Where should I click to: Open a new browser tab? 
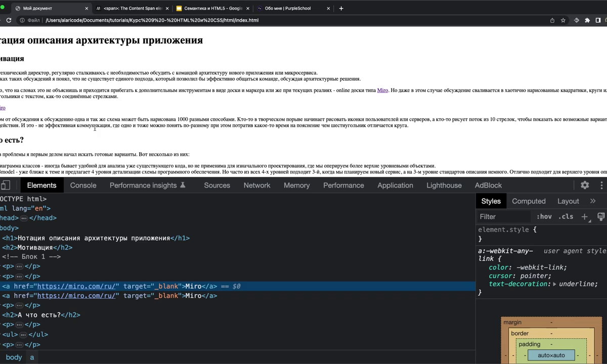(341, 8)
